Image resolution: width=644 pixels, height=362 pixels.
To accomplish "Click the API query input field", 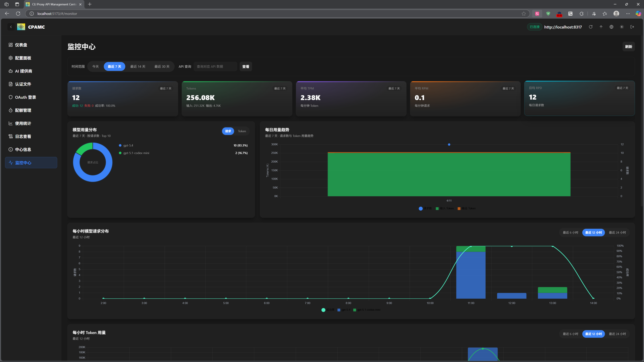I will coord(215,67).
